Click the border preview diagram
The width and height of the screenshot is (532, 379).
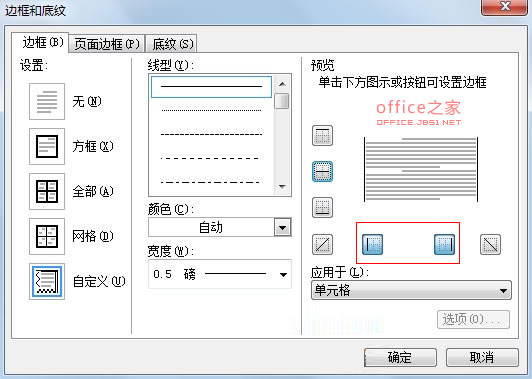[421, 169]
